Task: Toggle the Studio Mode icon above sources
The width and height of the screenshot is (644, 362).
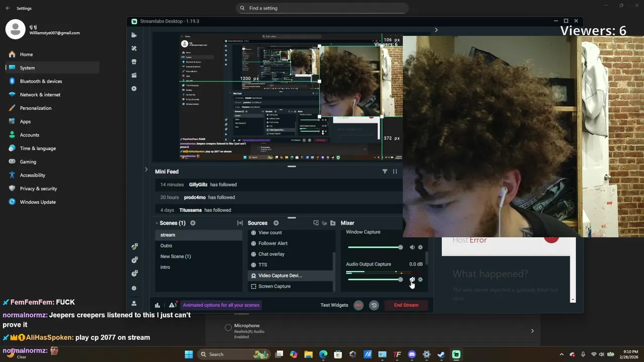Action: 316,223
